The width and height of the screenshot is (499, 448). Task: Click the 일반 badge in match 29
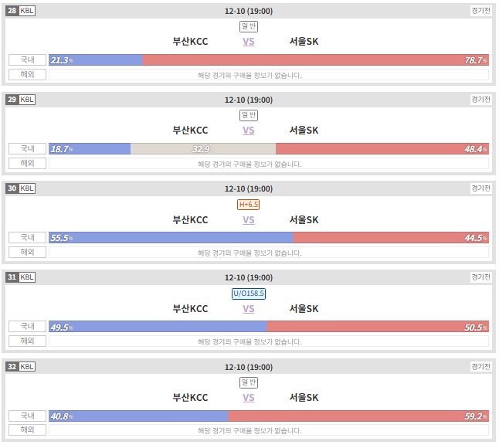(249, 115)
